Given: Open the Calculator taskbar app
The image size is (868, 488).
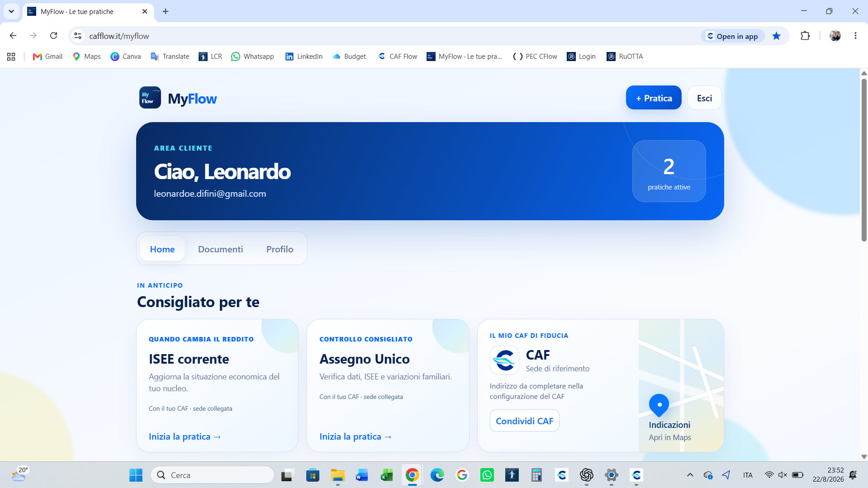Looking at the screenshot, I should (536, 475).
